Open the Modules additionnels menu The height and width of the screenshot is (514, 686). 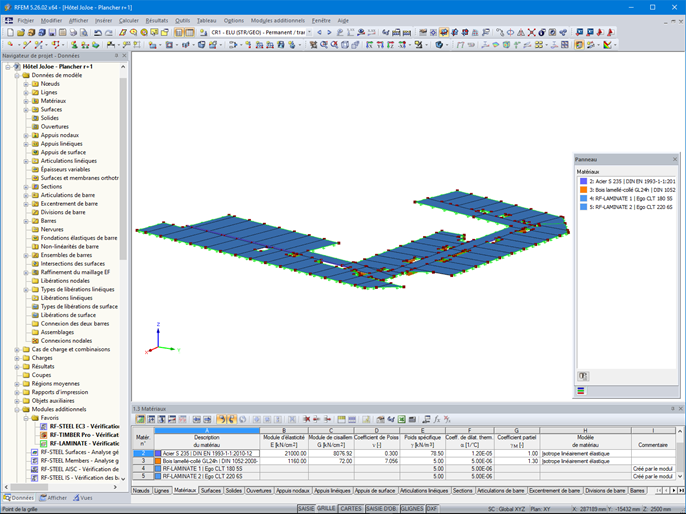coord(277,21)
